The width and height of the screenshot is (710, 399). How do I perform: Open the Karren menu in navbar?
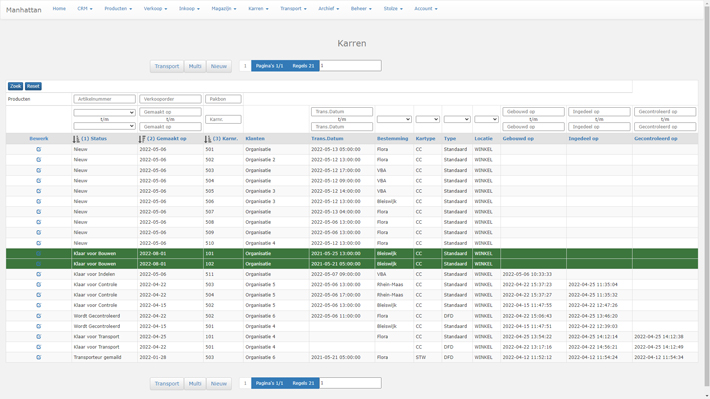click(x=258, y=9)
